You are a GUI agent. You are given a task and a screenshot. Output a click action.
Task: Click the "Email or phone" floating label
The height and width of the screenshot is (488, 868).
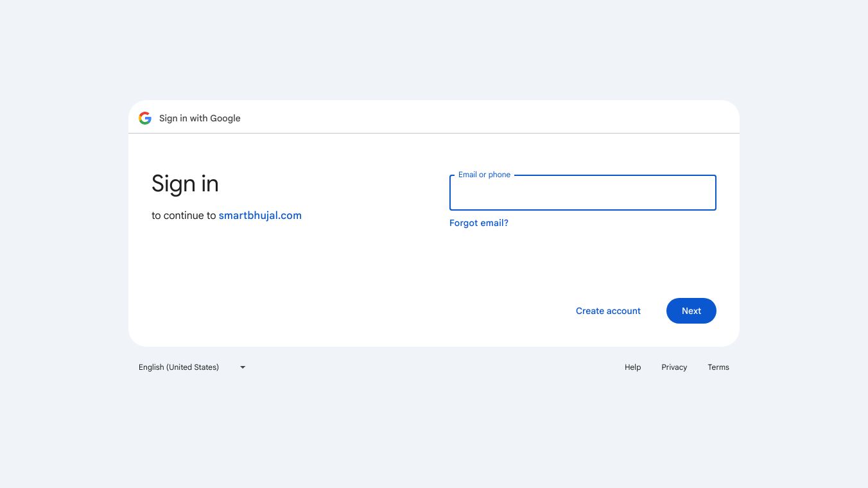484,175
